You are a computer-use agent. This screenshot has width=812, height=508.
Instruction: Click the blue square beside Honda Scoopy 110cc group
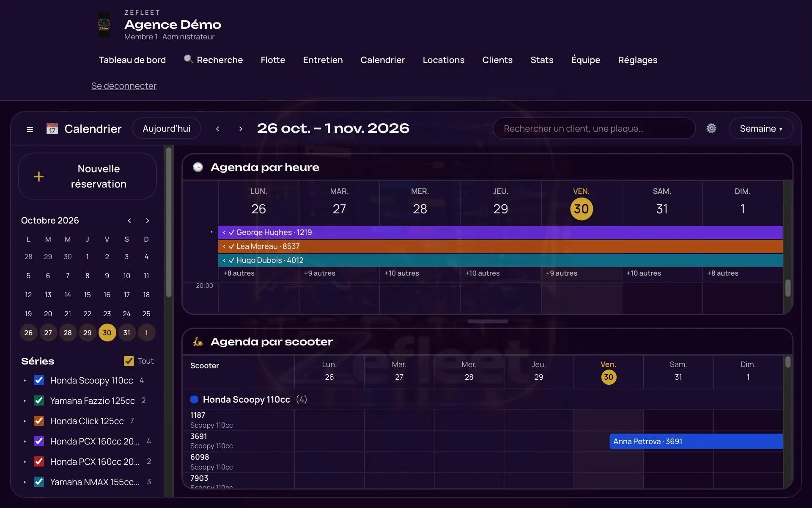click(194, 399)
